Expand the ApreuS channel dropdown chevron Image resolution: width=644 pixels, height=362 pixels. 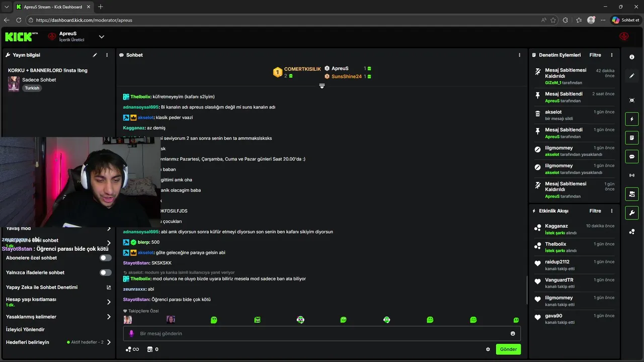click(101, 37)
